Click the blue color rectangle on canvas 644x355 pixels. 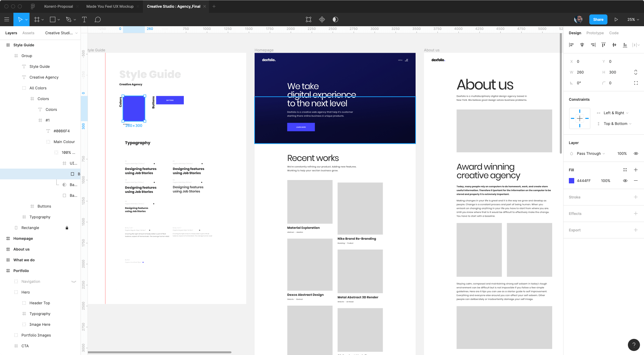pyautogui.click(x=134, y=108)
